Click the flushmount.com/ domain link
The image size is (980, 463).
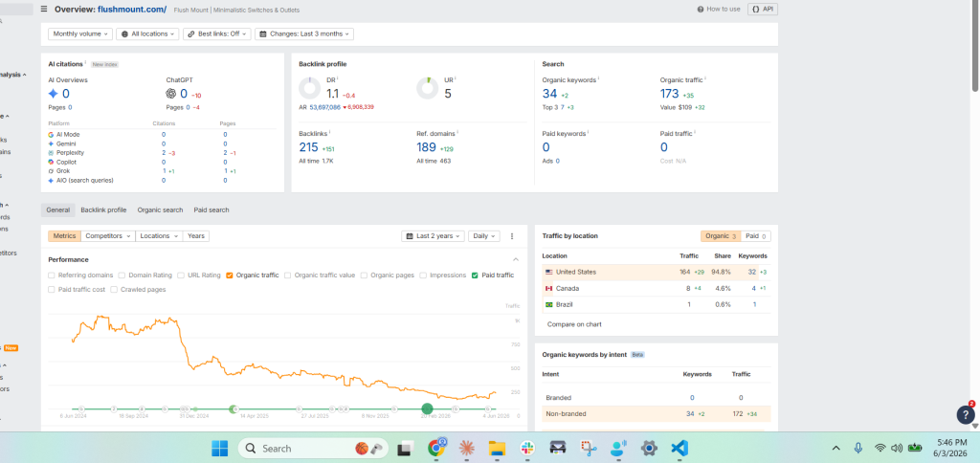(132, 10)
